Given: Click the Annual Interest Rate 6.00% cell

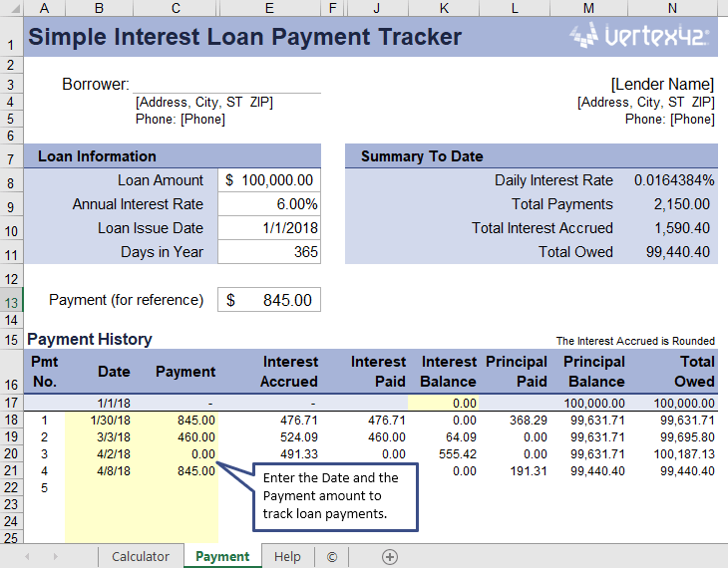Looking at the screenshot, I should point(269,204).
